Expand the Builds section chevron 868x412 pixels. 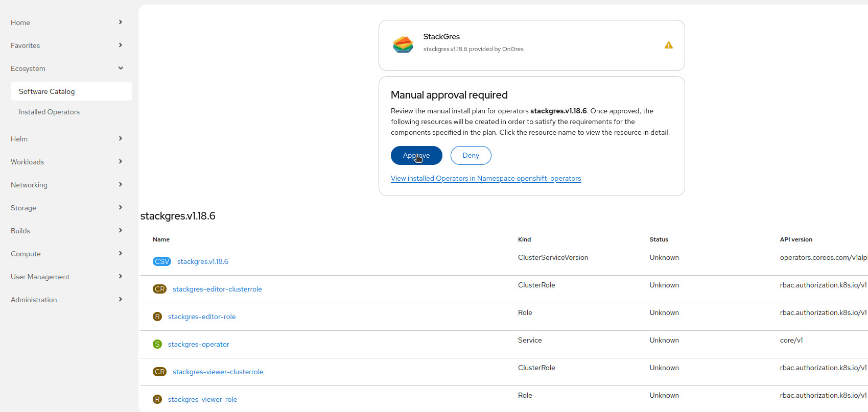[121, 230]
